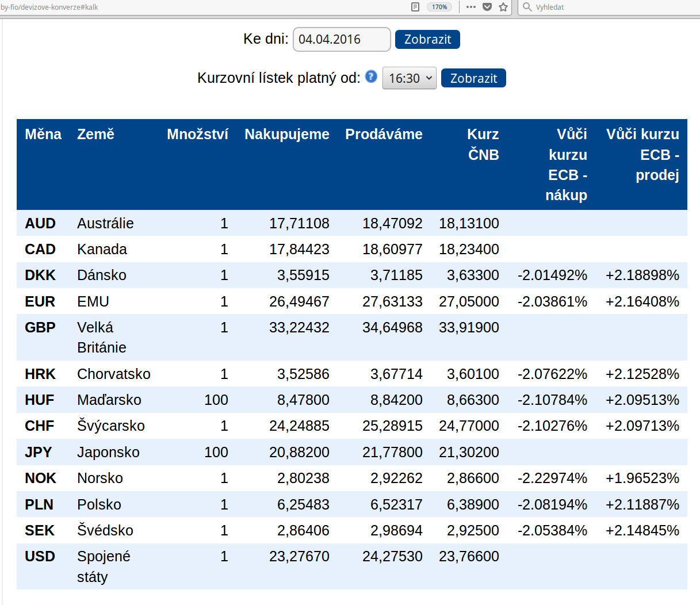Click the PLN currency code
Image resolution: width=700 pixels, height=605 pixels.
pyautogui.click(x=39, y=504)
